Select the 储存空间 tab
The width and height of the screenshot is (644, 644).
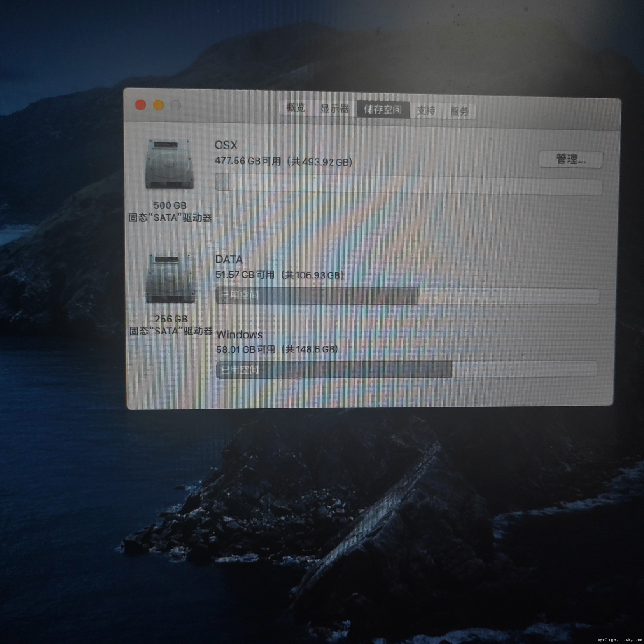click(x=383, y=109)
